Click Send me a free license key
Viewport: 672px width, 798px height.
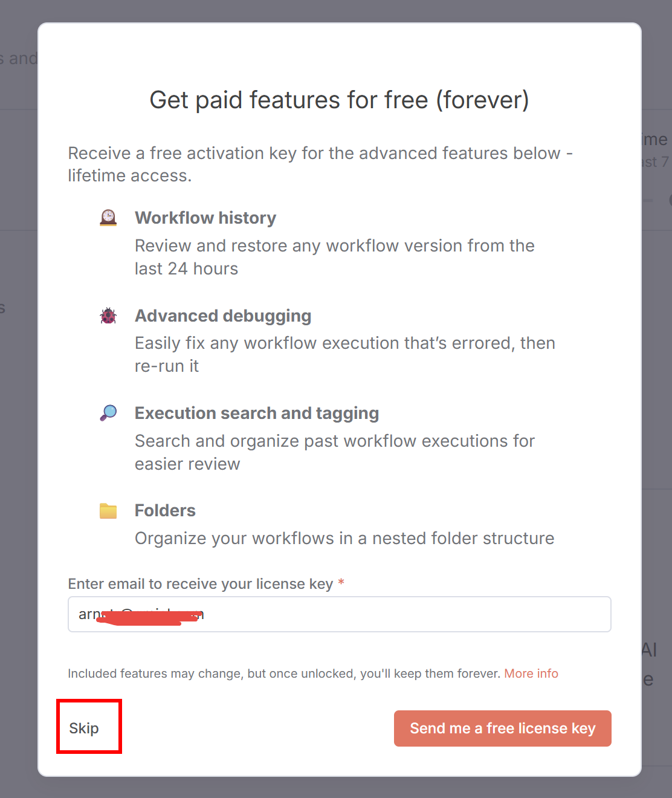(x=502, y=728)
